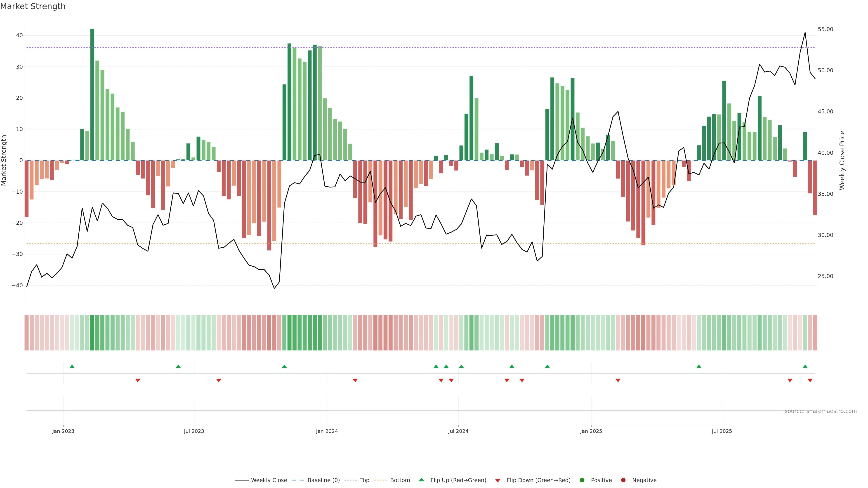Click the red Negative legend dot
This screenshot has height=488, width=868.
coord(623,480)
